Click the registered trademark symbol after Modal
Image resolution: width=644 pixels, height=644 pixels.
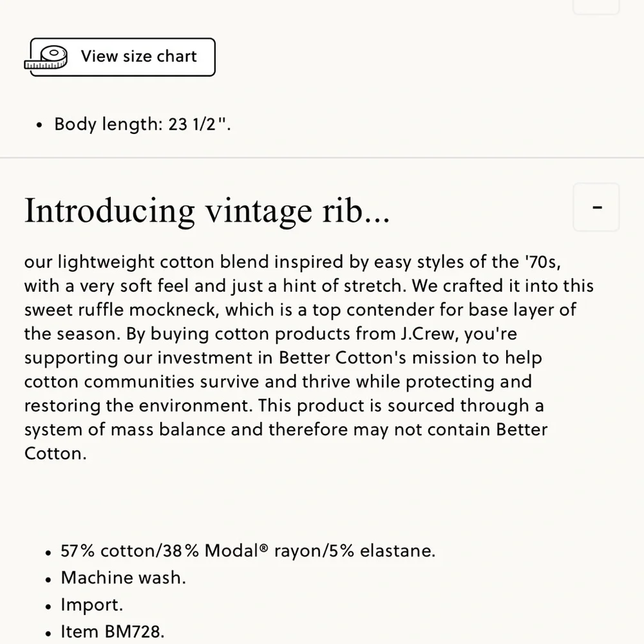point(263,549)
